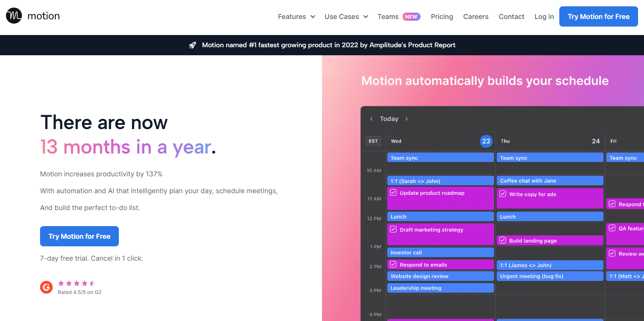Click the 12 PM time label
The width and height of the screenshot is (644, 321).
point(374,218)
